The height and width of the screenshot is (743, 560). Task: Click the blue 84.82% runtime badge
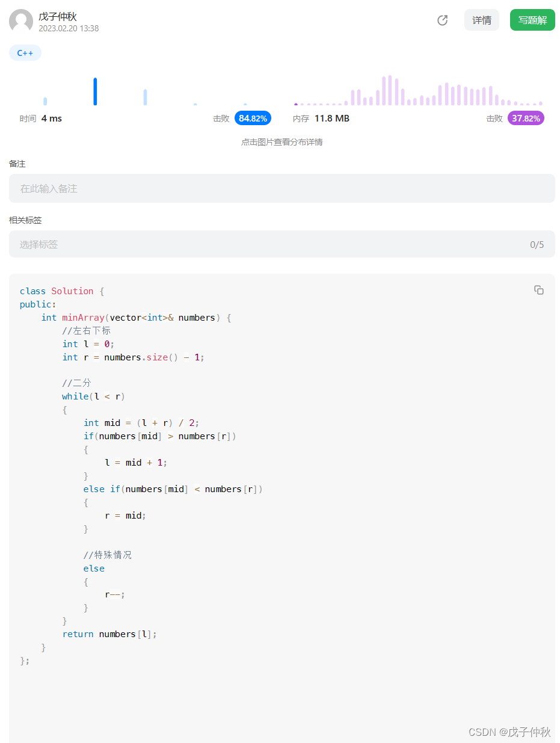click(x=253, y=119)
